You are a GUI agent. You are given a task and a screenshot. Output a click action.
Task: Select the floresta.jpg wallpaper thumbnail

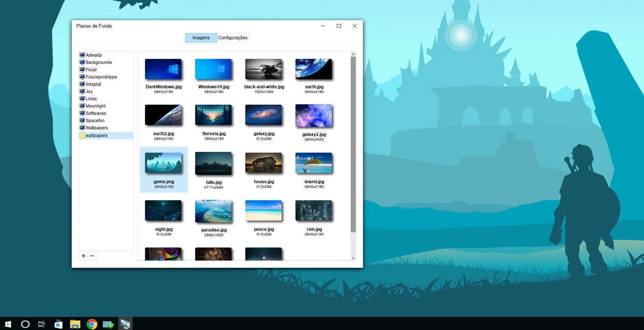coord(213,115)
